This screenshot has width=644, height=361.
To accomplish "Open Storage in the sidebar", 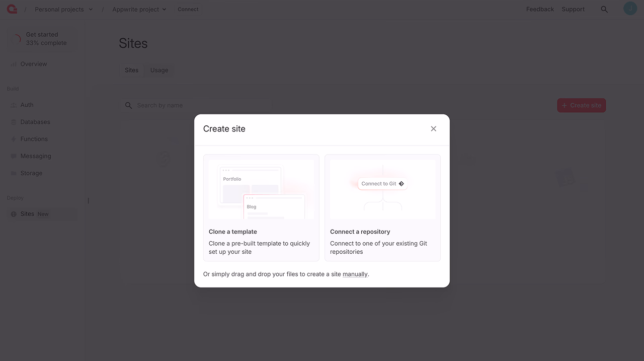I will pyautogui.click(x=42, y=173).
